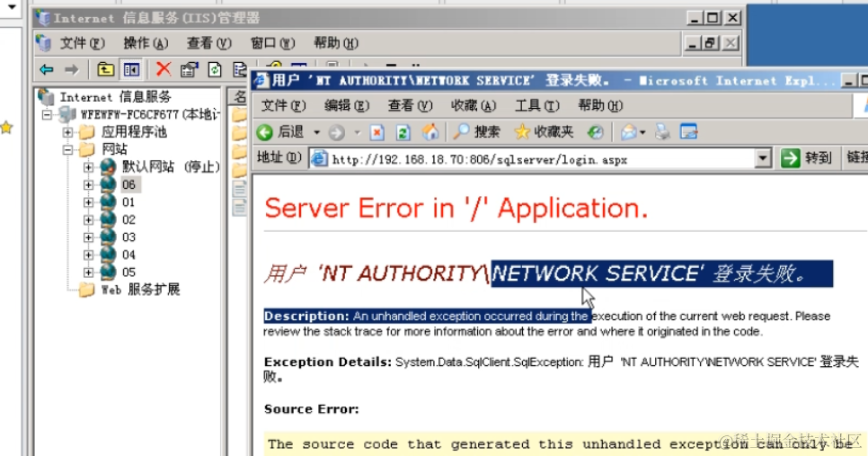
Task: Expand the 01 site node
Action: [x=88, y=202]
